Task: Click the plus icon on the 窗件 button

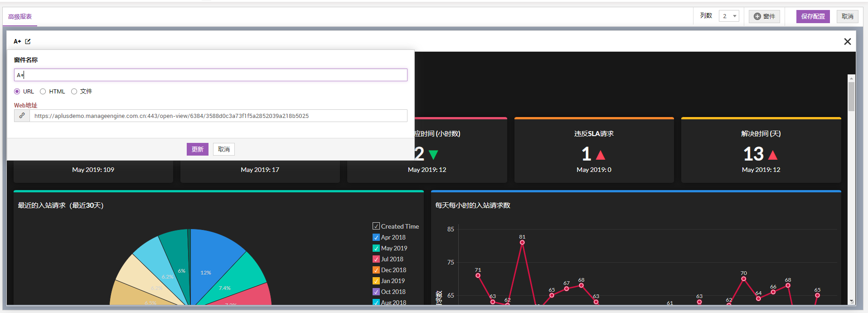Action: coord(757,16)
